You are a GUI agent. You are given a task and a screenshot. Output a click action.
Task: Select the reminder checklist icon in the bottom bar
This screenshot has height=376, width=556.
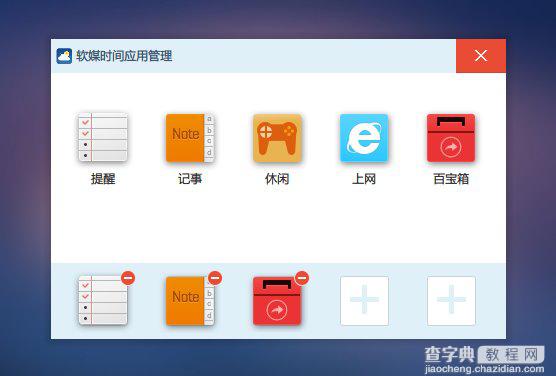pos(103,300)
